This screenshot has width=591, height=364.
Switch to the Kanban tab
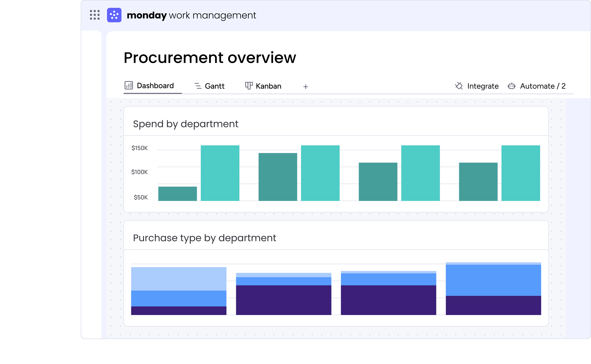[x=268, y=86]
